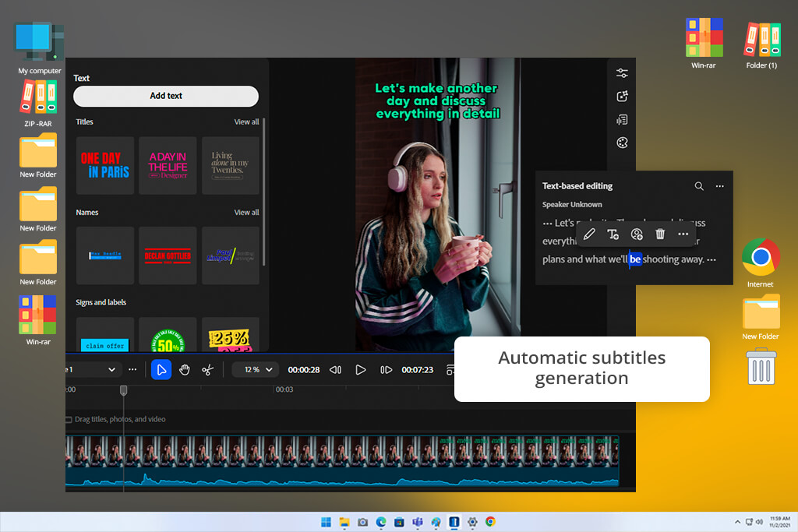Select the DECLAN GOTTLIEB name preset
The height and width of the screenshot is (532, 798).
(168, 255)
